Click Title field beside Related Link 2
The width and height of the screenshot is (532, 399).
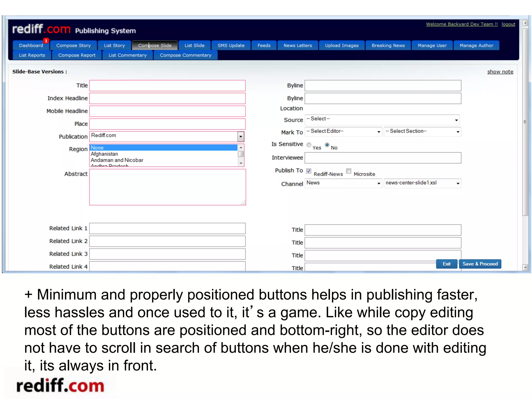[x=383, y=243]
